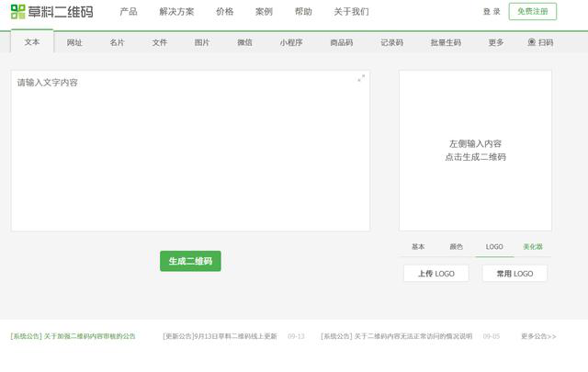Switch to the 美化器 tab
Screen dimensions: 588x372
tap(533, 247)
